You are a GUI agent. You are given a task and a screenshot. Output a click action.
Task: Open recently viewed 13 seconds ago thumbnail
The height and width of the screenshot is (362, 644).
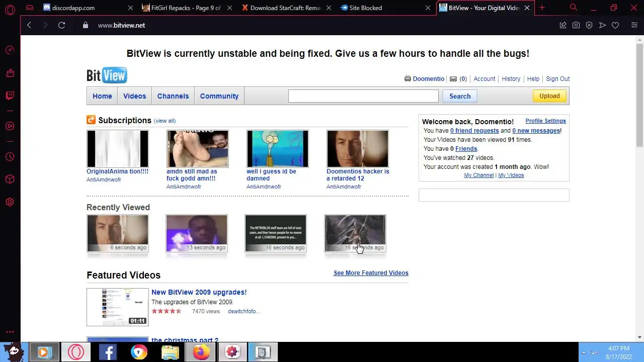[197, 233]
